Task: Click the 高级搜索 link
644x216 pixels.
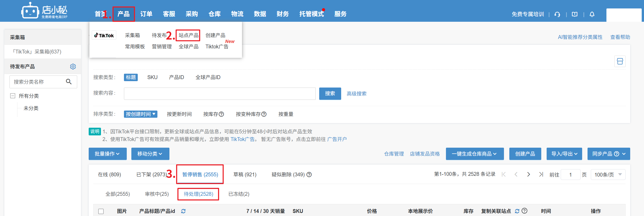Action: click(x=356, y=94)
